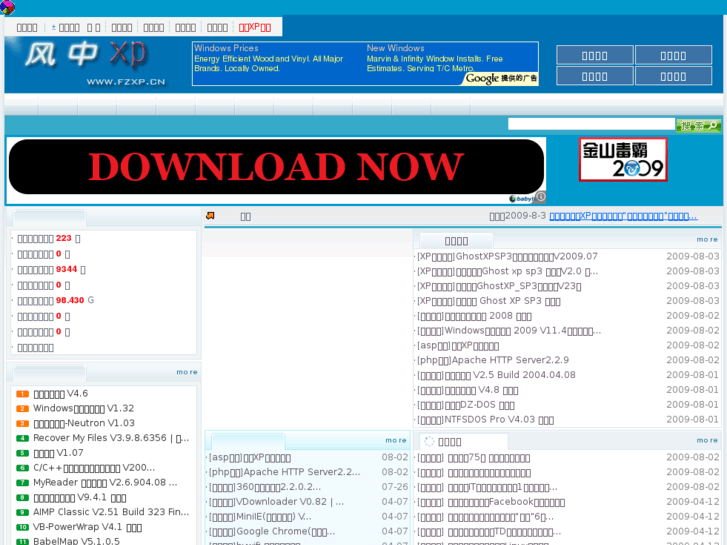Open BabelMap V5.1.0.5 ranking entry
The image size is (727, 545).
click(76, 541)
